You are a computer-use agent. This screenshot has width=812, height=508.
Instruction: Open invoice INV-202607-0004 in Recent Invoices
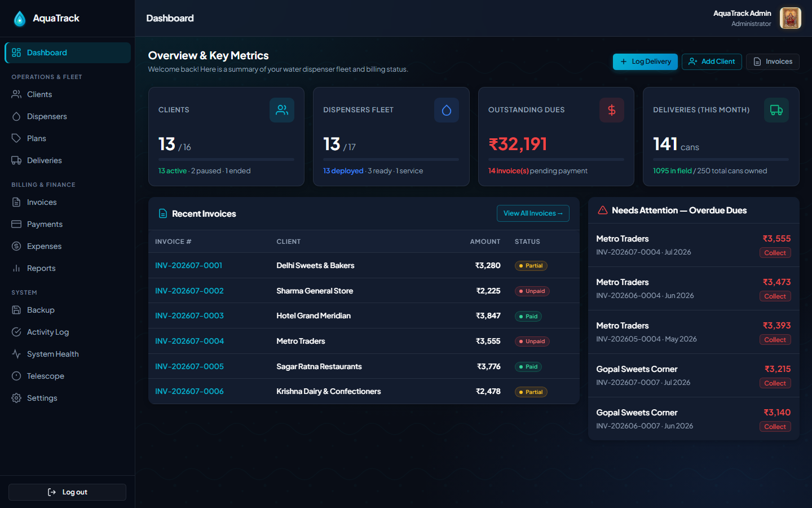[189, 341]
